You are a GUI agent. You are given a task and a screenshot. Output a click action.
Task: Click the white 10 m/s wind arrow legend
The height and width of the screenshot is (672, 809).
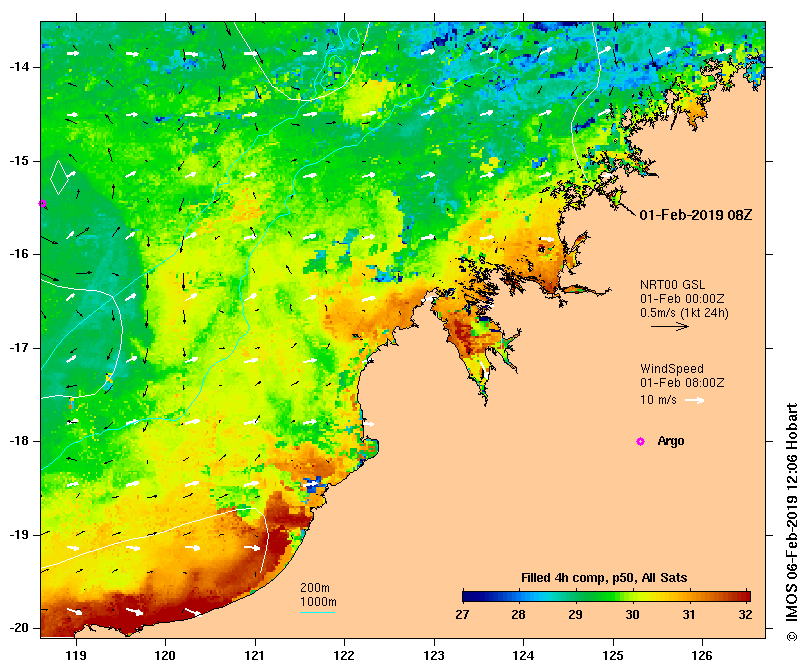tap(694, 400)
